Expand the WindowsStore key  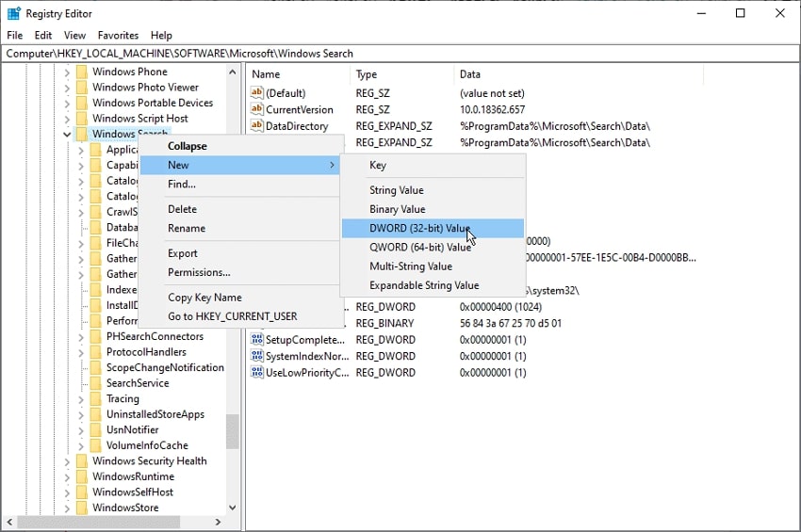click(67, 508)
